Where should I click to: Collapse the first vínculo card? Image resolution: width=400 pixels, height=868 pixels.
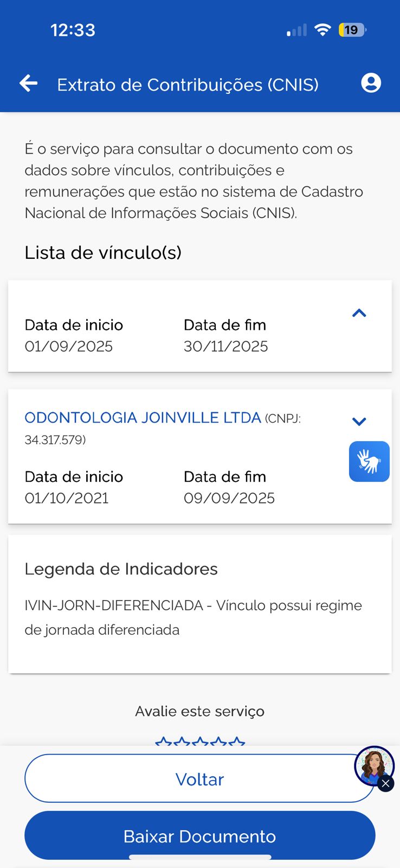(x=359, y=313)
